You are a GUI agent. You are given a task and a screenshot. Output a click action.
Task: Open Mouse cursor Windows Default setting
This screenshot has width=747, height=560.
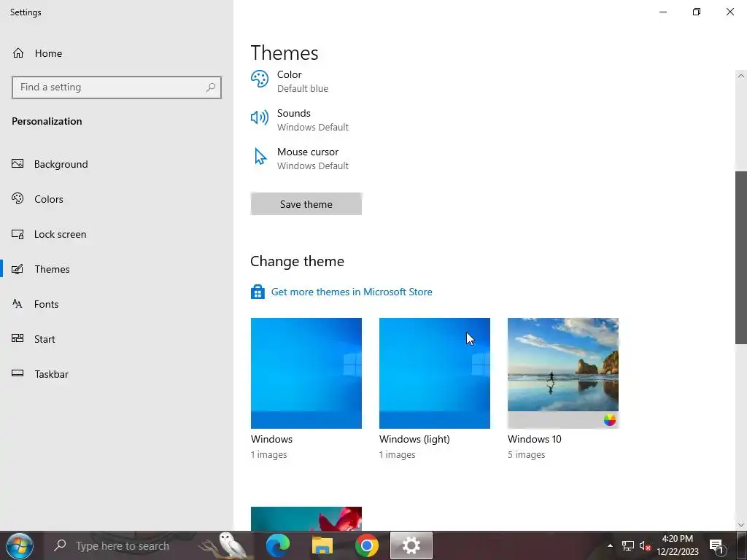312,158
